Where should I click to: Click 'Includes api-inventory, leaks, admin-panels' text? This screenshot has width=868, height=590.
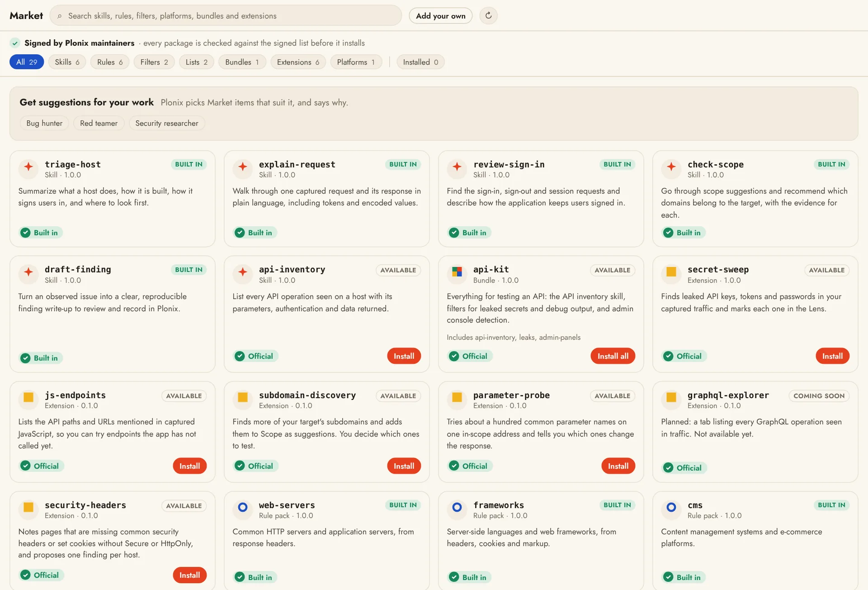click(514, 338)
